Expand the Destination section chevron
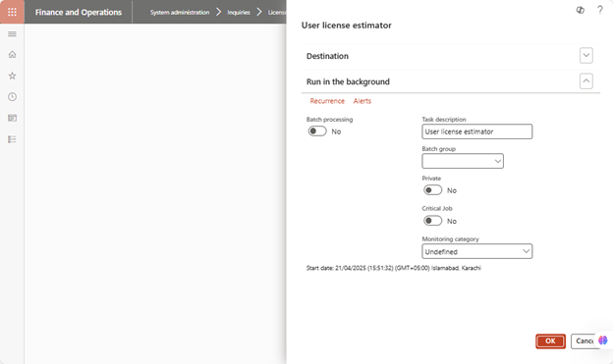Viewport: 613px width, 364px height. 586,56
